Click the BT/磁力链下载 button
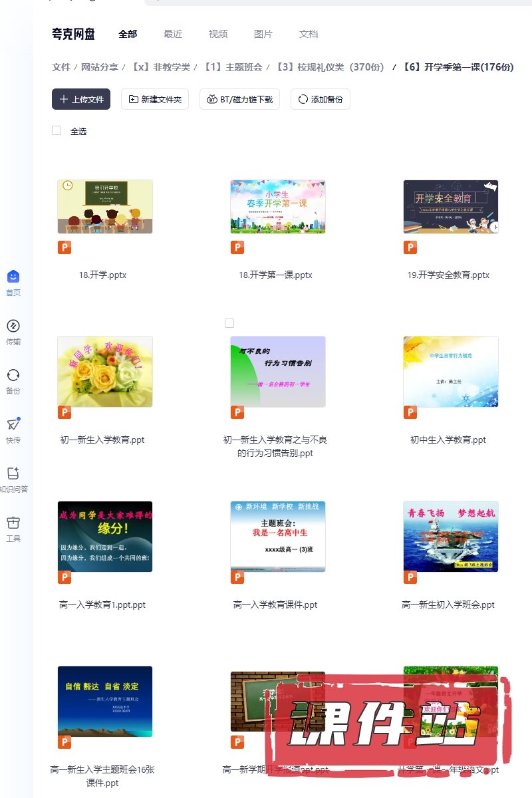Screen dimensions: 532x798 point(239,99)
